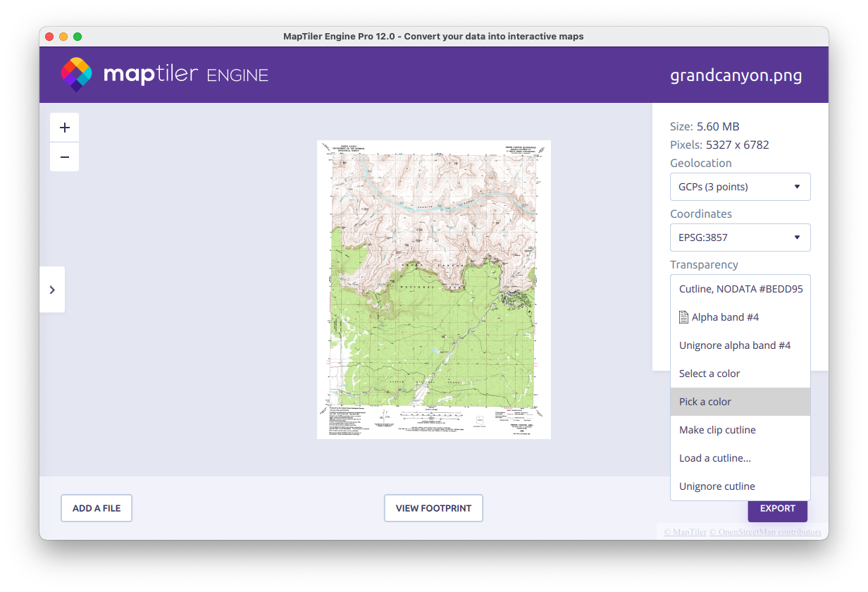Open the Coordinates EPSG:3857 dropdown
The width and height of the screenshot is (868, 592).
tap(740, 238)
